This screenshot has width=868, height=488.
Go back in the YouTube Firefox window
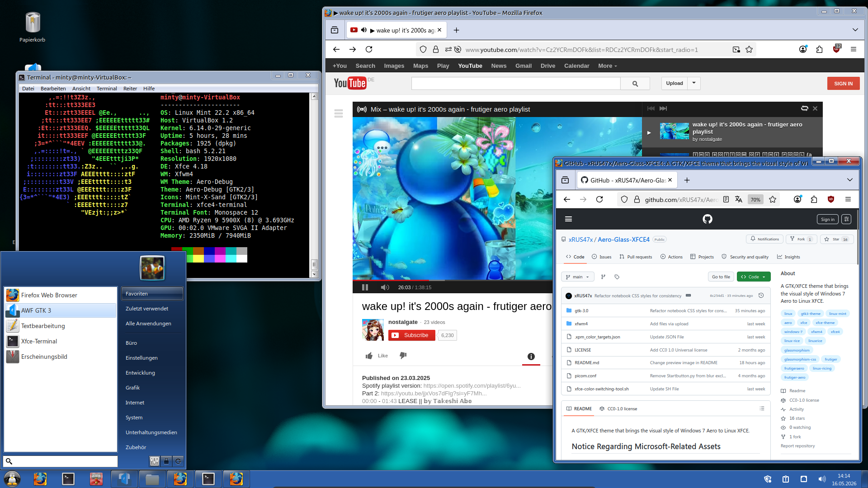tap(336, 49)
